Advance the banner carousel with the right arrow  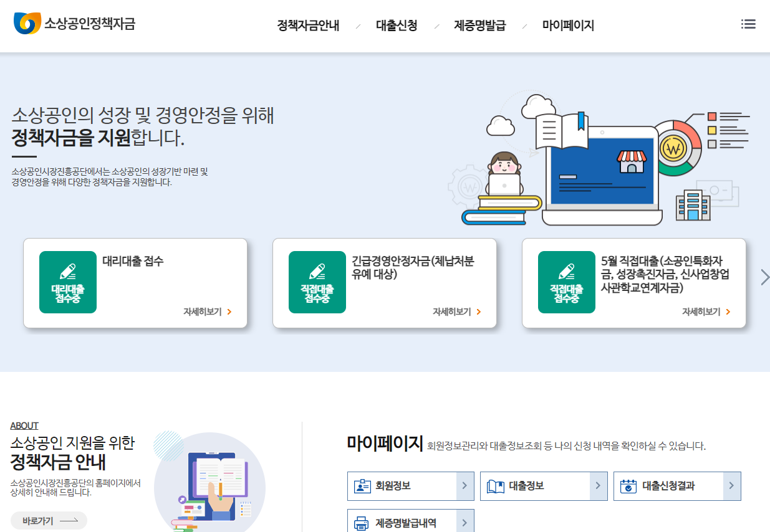[x=764, y=277]
